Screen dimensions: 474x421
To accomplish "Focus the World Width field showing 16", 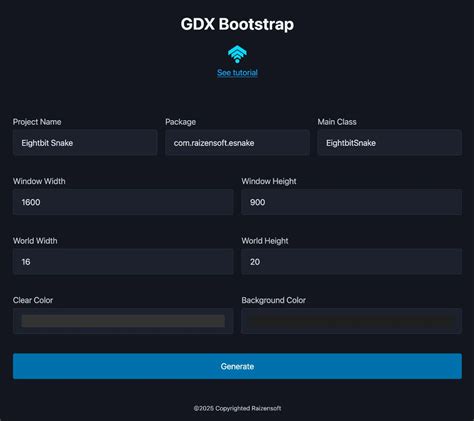I will (123, 262).
